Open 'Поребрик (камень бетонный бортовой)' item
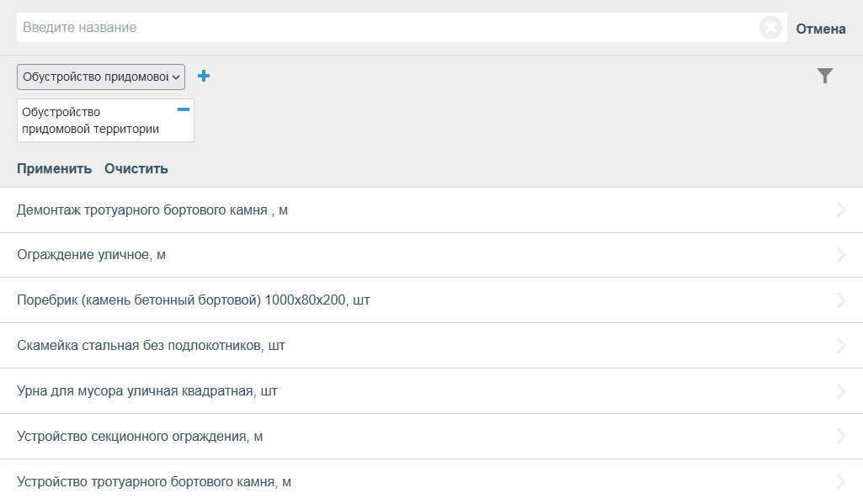 [193, 300]
